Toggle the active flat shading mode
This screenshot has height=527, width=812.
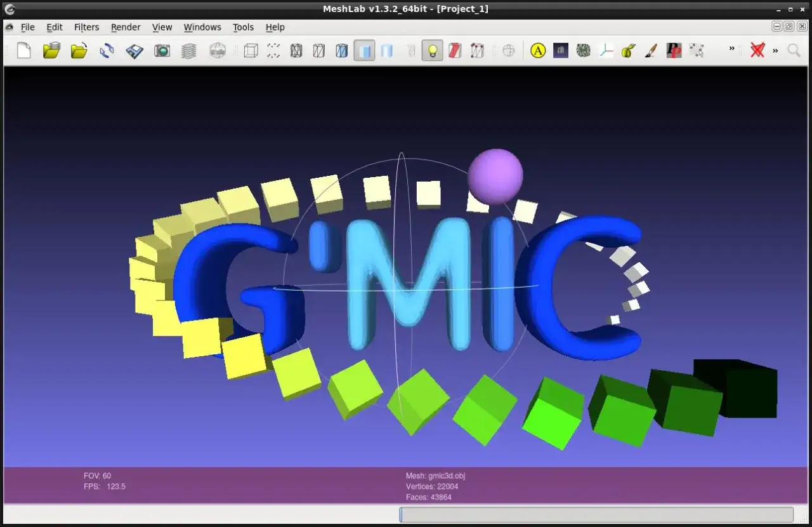pos(364,50)
